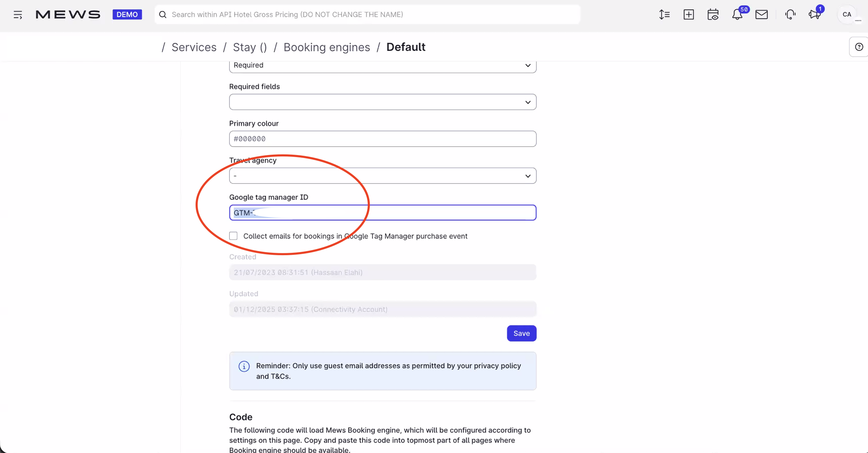This screenshot has width=868, height=453.
Task: Open the sort list icon in header
Action: (664, 14)
